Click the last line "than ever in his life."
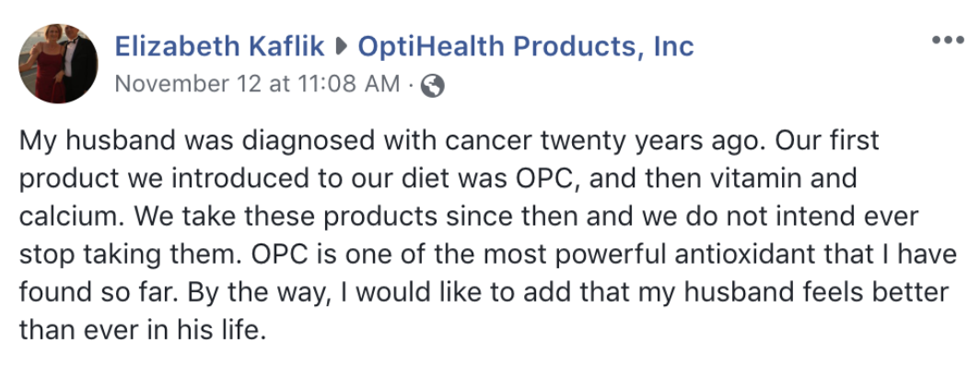Screen dimensions: 980x367 143,330
